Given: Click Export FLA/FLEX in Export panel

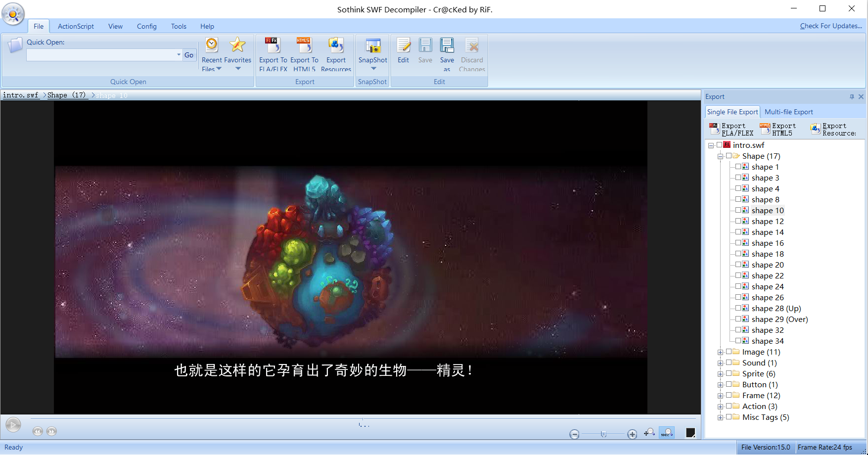Looking at the screenshot, I should click(x=731, y=130).
